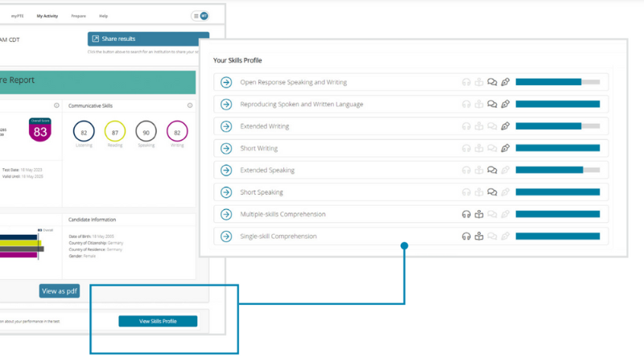The height and width of the screenshot is (362, 644).
Task: Click headphones icon in Single-skill Comprehension row
Action: tap(465, 237)
